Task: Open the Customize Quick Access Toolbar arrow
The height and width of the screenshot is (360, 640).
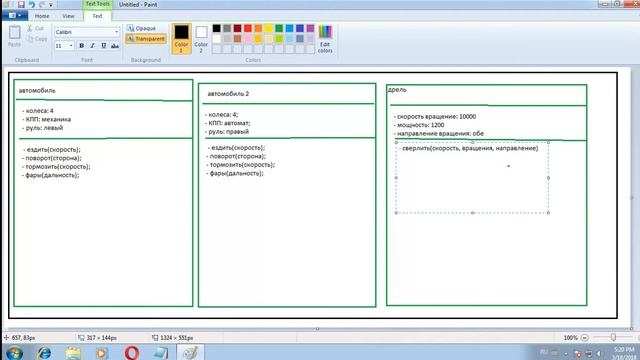Action: (x=51, y=5)
